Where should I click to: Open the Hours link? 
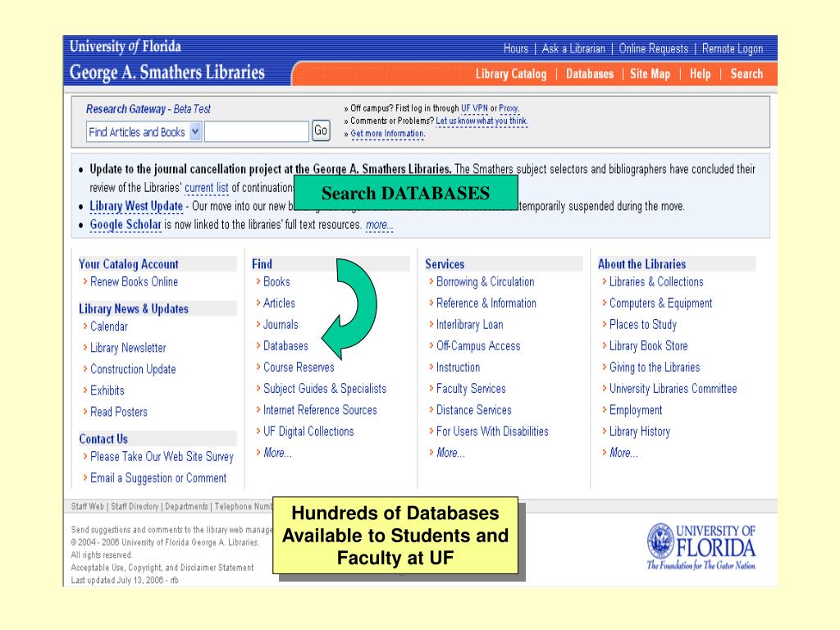[515, 48]
